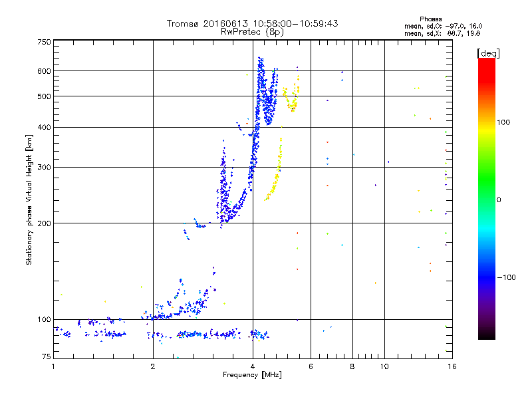Click the y-axis '100' tick label
The image size is (532, 399).
click(44, 320)
